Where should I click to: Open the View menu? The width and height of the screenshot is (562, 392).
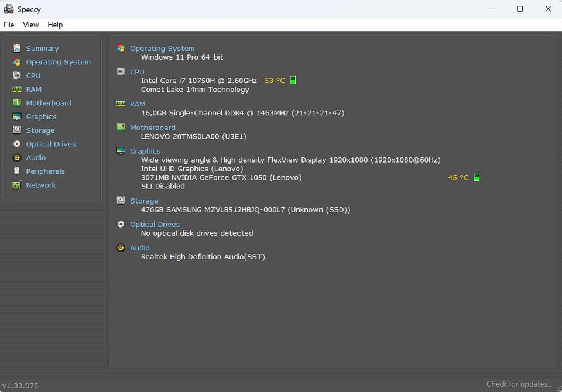tap(31, 25)
